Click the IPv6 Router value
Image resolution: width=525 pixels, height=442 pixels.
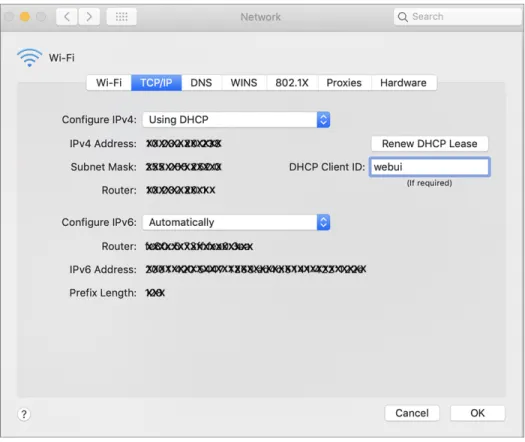(x=199, y=246)
